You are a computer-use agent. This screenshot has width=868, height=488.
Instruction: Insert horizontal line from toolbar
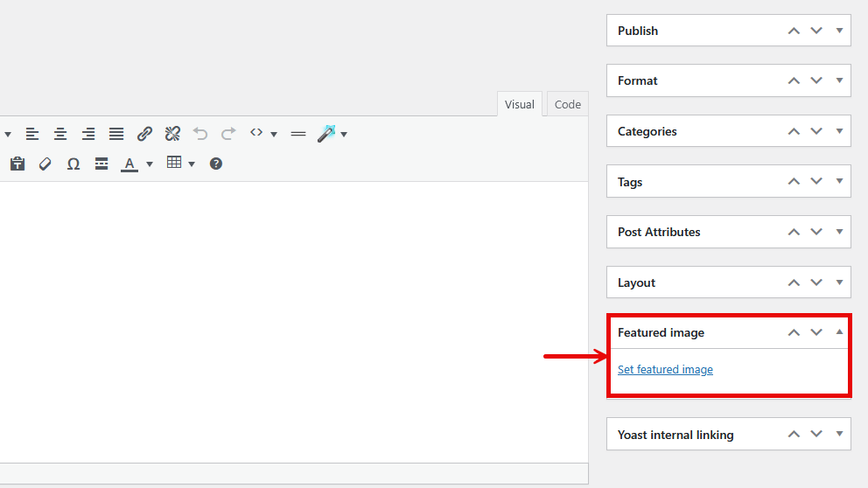pos(298,134)
